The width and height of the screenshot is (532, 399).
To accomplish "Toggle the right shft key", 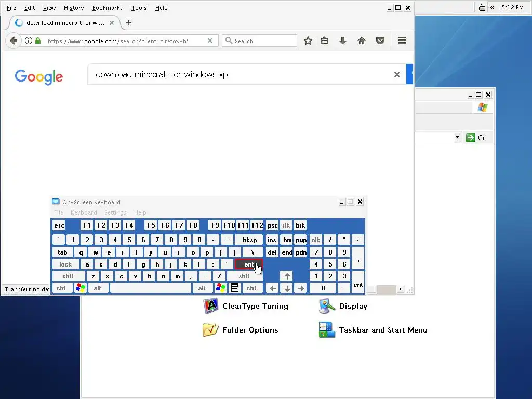I will (244, 276).
